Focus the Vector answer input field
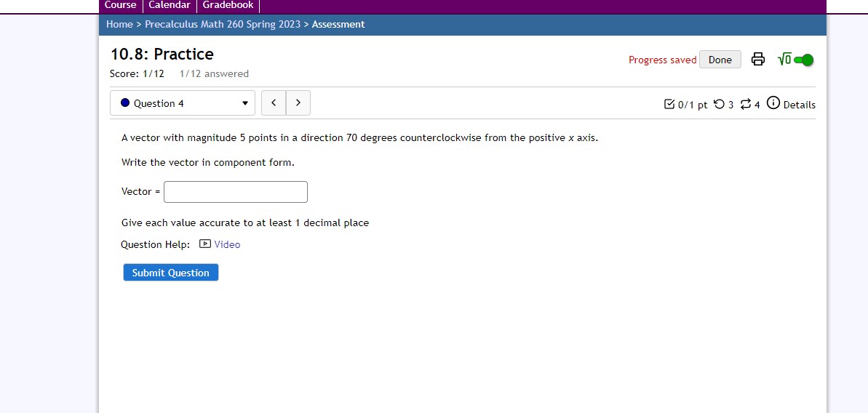The image size is (868, 413). pos(236,192)
